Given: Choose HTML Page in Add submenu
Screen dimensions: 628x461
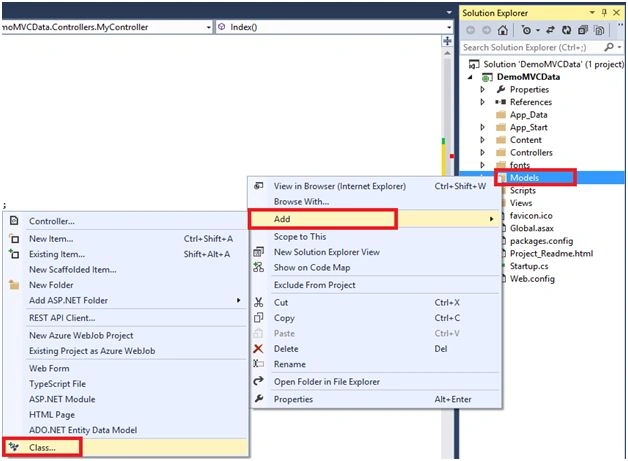Looking at the screenshot, I should coord(125,415).
